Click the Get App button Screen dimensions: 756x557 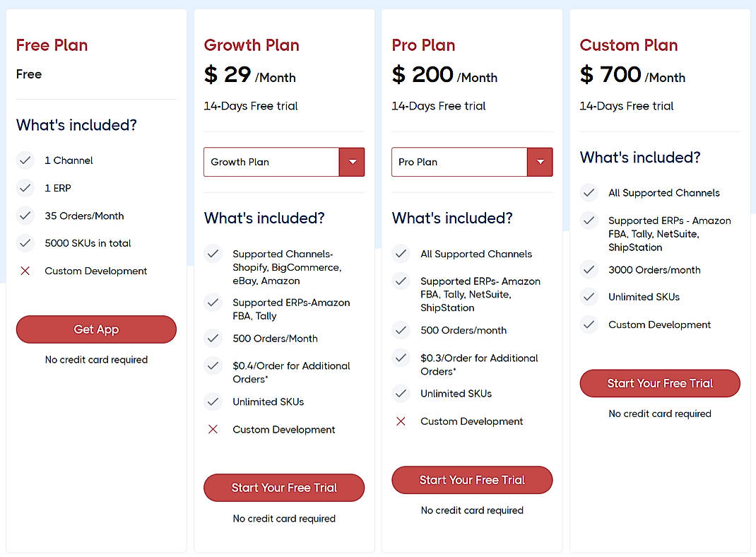click(96, 329)
